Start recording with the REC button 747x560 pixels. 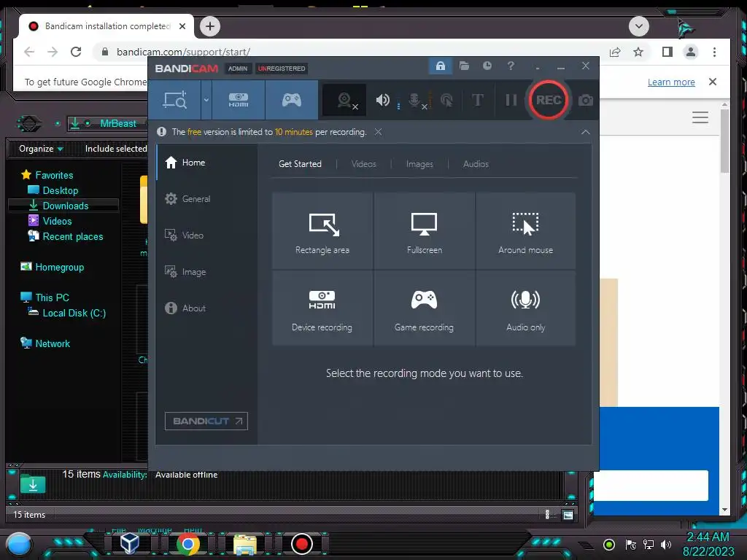[549, 100]
